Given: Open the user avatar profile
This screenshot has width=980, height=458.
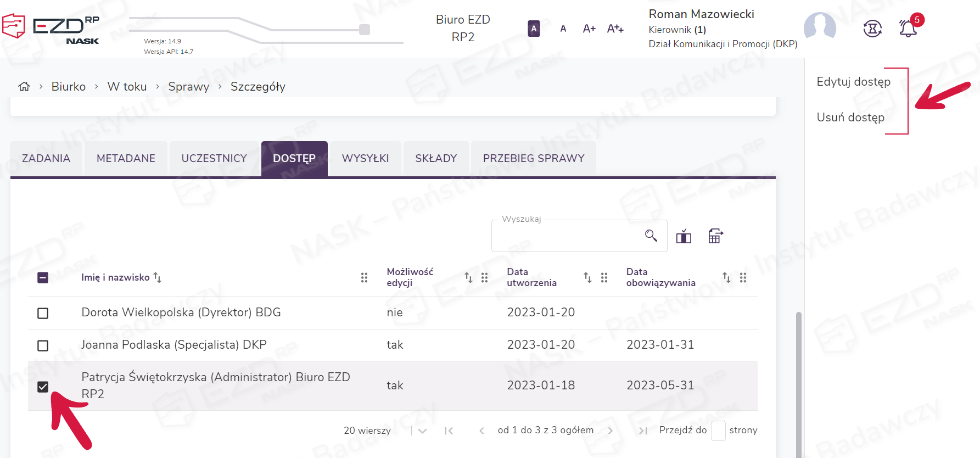Looking at the screenshot, I should click(x=819, y=28).
